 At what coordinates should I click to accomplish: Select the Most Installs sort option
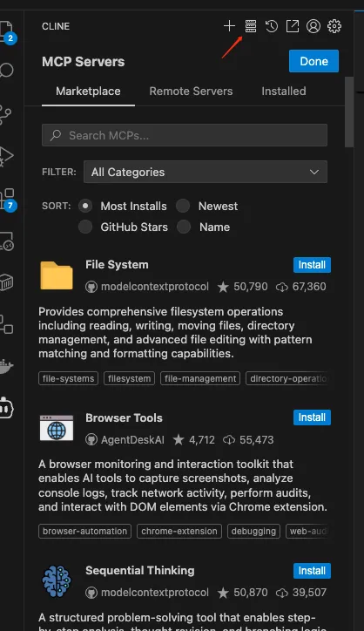click(84, 206)
